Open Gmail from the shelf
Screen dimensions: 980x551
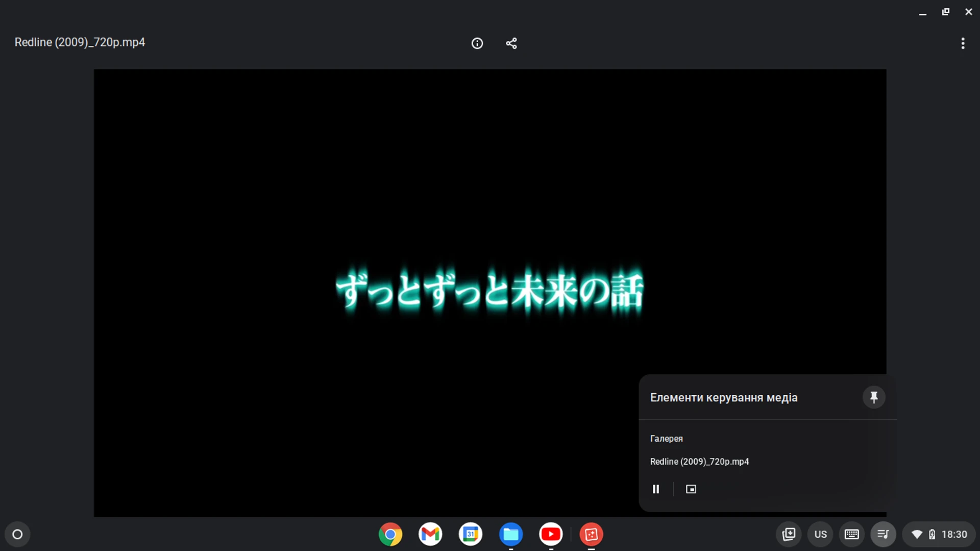(x=430, y=534)
